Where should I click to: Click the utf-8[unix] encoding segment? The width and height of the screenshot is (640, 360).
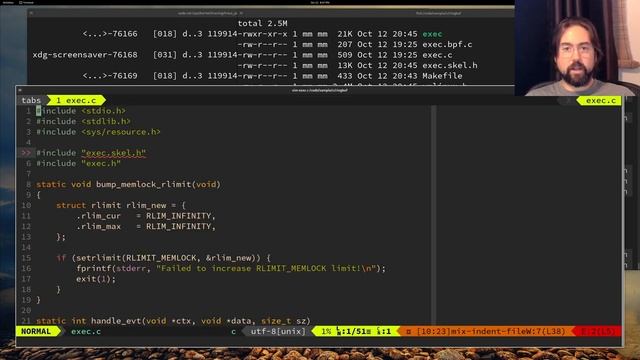[x=278, y=331]
